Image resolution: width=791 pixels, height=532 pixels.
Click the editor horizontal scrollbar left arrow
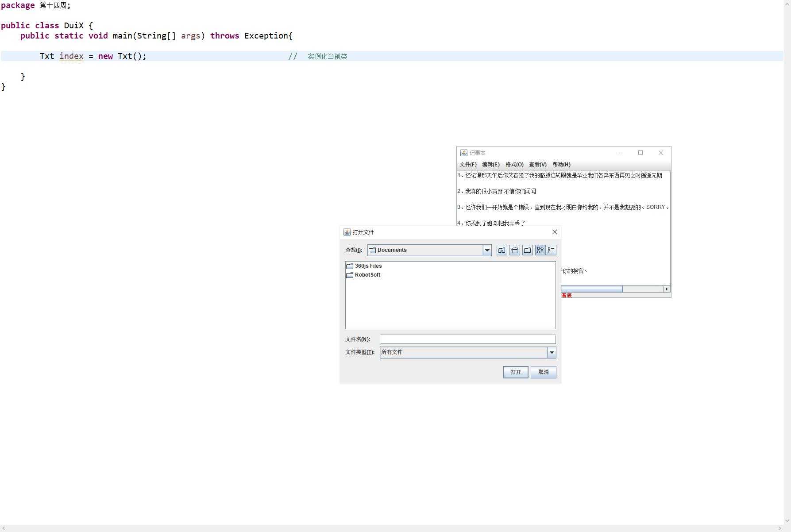click(x=3, y=528)
